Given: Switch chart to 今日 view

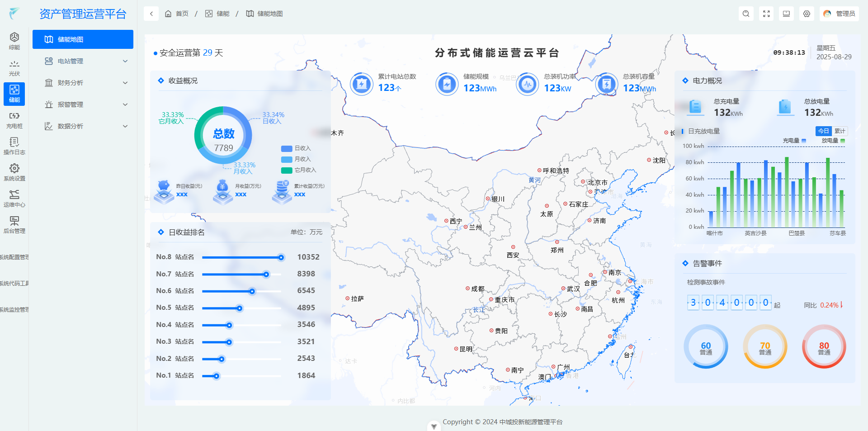Looking at the screenshot, I should tap(823, 131).
